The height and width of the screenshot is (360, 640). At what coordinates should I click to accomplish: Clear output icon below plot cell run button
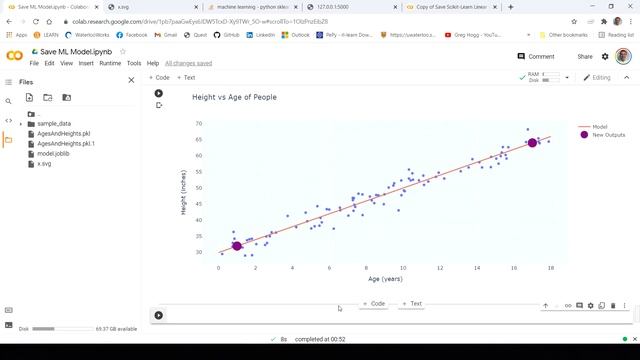(x=159, y=105)
